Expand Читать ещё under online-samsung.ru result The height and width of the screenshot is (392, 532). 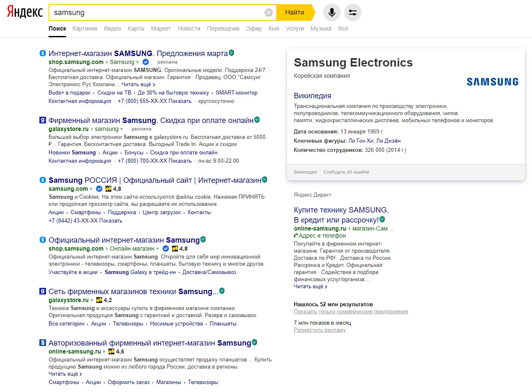tap(65, 374)
